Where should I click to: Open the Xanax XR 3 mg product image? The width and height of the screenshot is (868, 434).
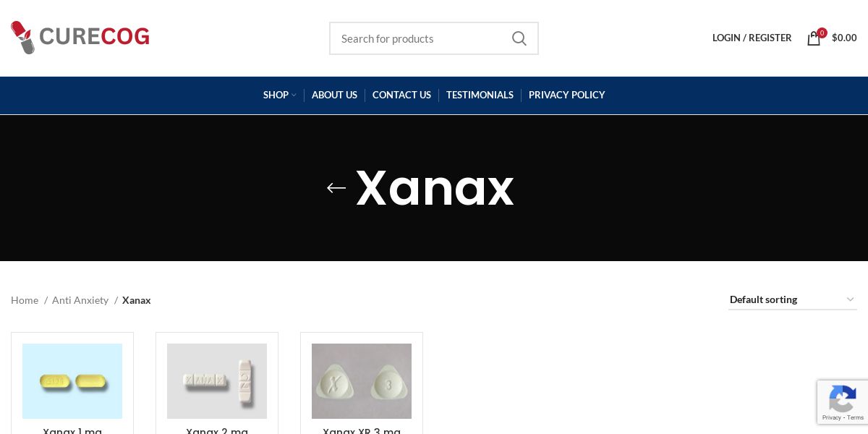click(362, 381)
